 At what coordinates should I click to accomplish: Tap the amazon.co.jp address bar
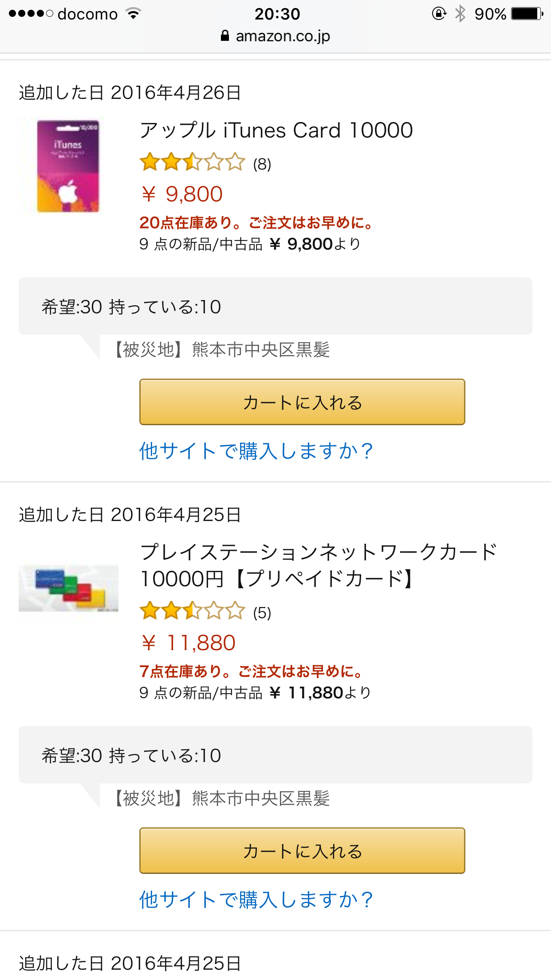(275, 36)
